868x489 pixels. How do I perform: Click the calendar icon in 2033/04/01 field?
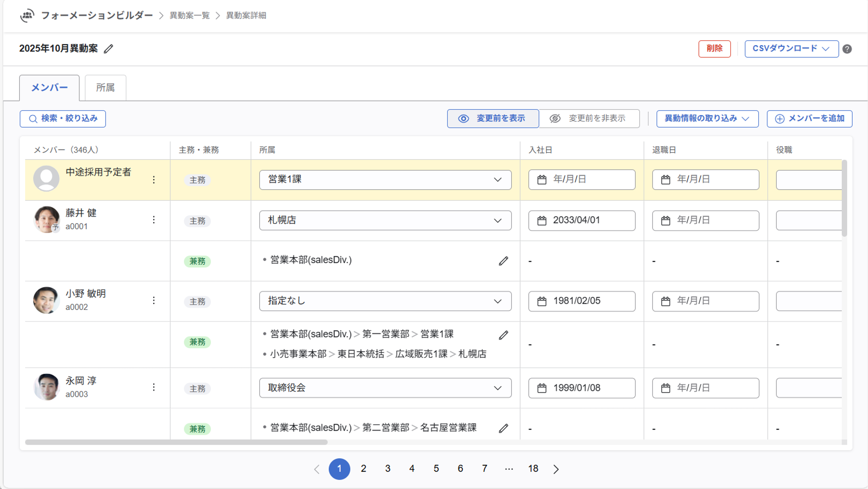542,220
